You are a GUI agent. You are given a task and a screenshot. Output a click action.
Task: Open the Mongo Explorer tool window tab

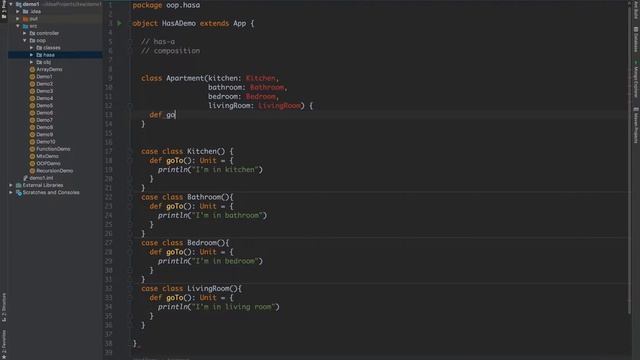[636, 79]
